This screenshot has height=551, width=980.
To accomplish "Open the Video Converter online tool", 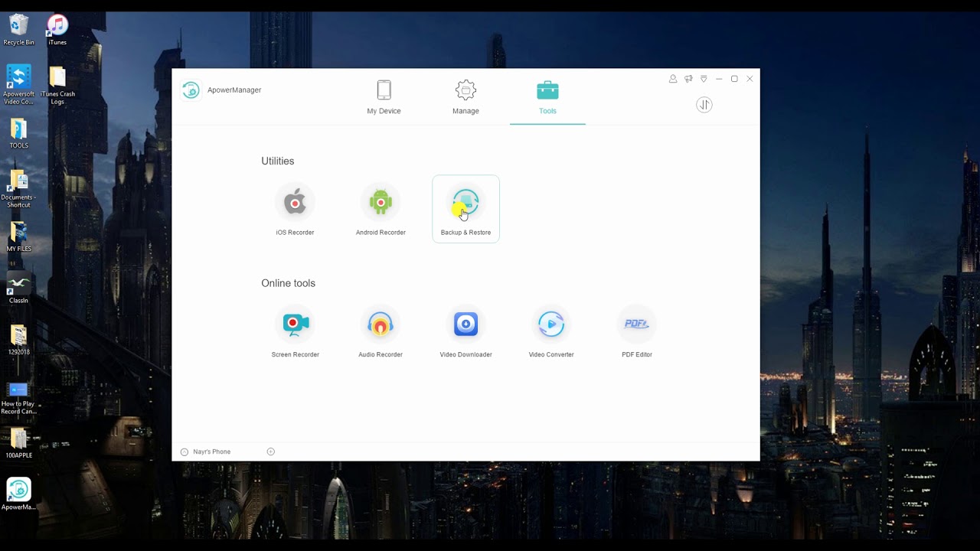I will point(551,331).
